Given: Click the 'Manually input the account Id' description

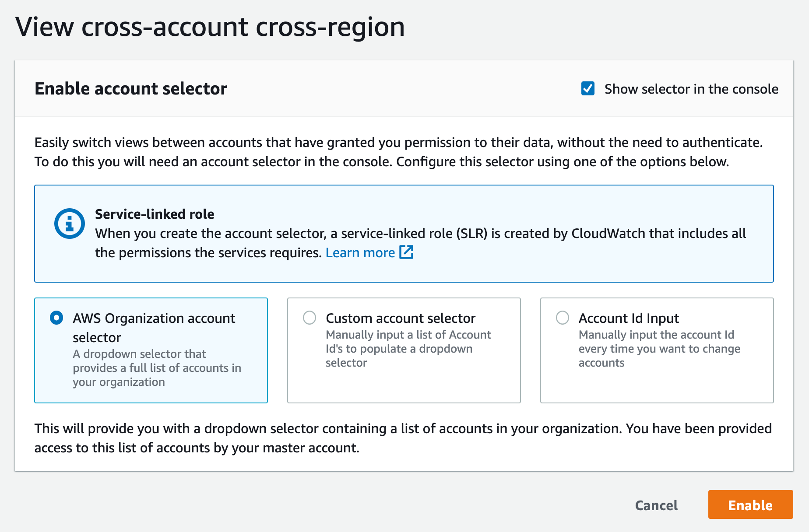Looking at the screenshot, I should pos(659,349).
